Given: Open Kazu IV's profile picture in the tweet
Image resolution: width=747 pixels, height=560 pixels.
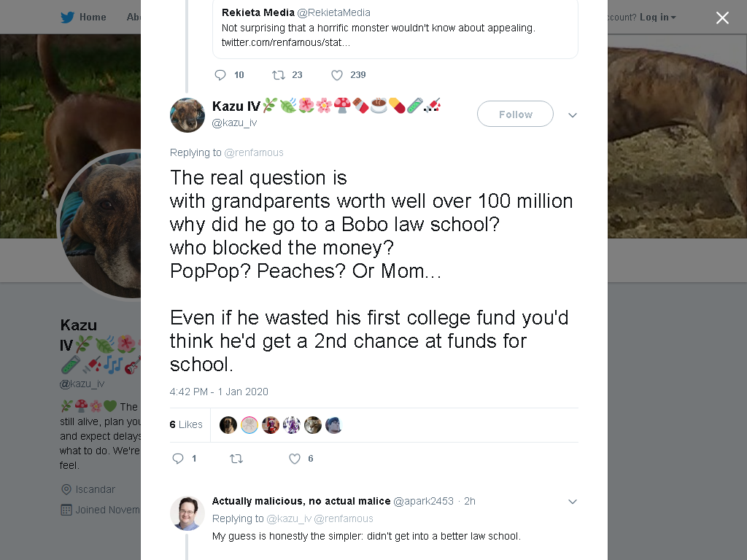Looking at the screenshot, I should (187, 115).
